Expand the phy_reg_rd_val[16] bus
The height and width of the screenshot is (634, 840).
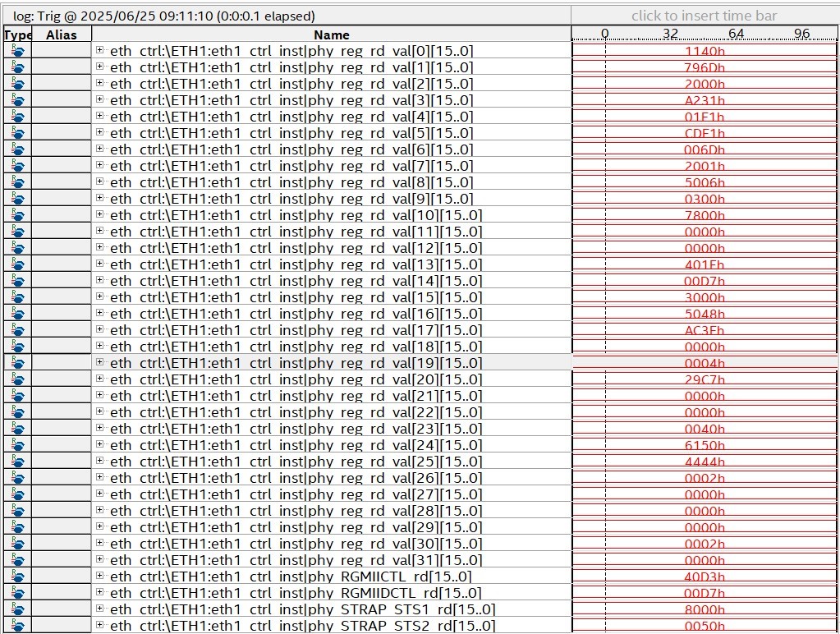click(x=99, y=312)
